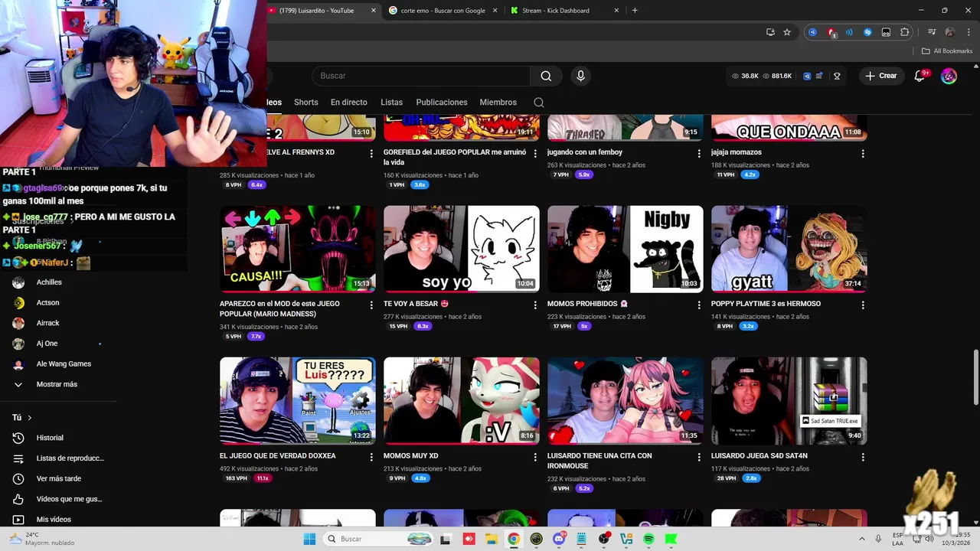
Task: Open the vidIQ list icon next to logo
Action: 819,76
